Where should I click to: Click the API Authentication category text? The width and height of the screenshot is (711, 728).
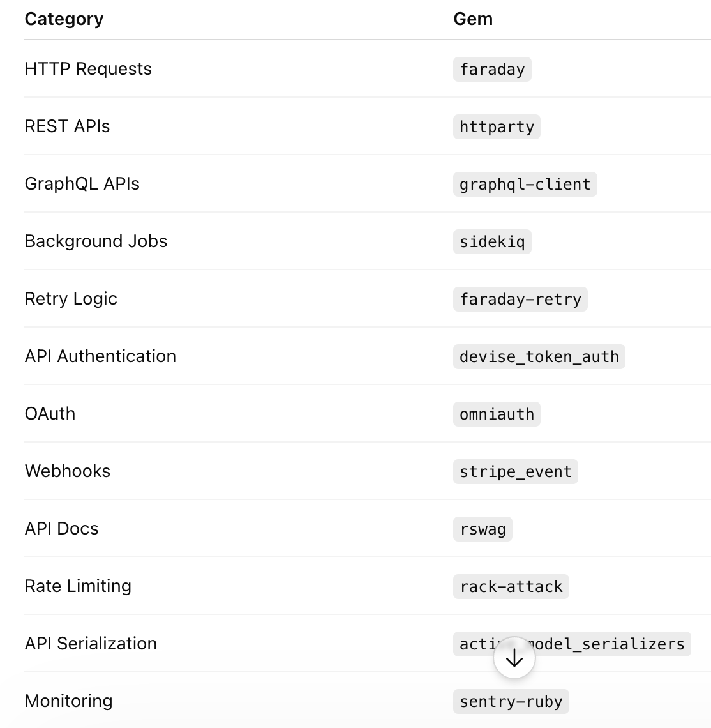click(100, 356)
